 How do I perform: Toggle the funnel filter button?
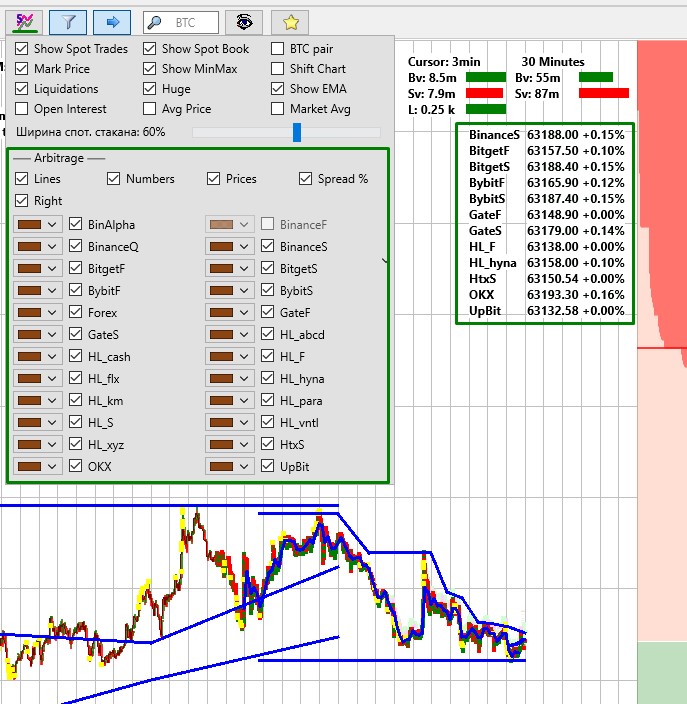tap(68, 22)
